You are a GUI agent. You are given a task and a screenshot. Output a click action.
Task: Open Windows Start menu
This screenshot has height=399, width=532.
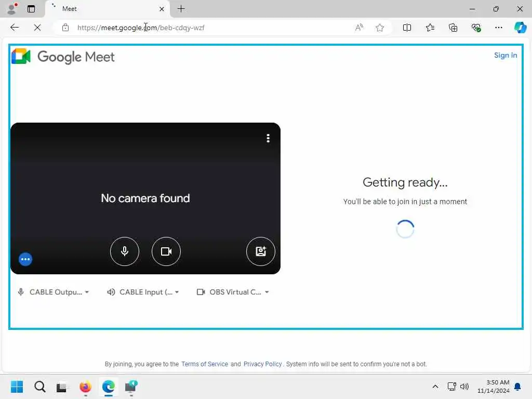17,387
